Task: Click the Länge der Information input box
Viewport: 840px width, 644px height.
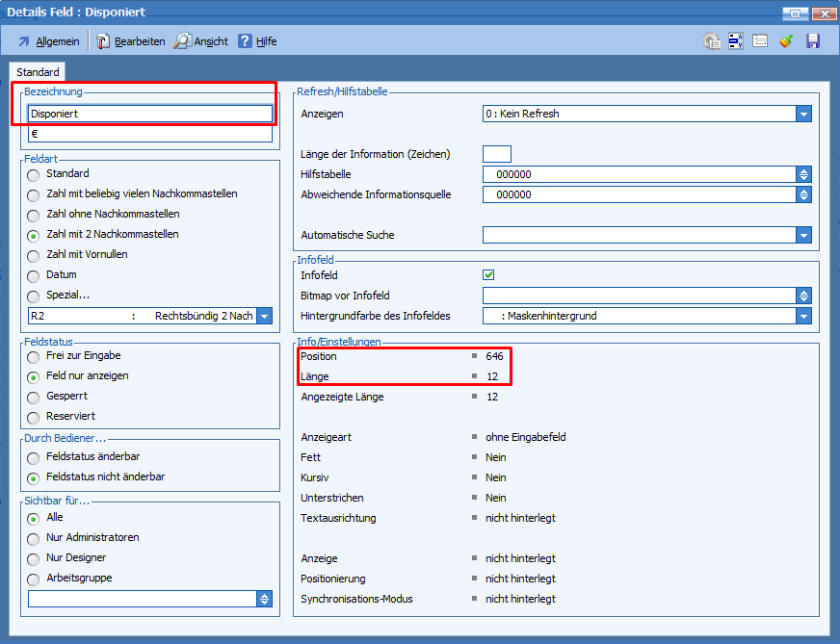Action: [496, 154]
